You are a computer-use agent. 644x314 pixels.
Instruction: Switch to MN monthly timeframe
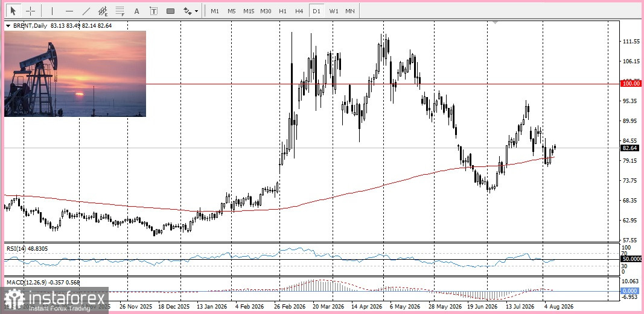click(x=350, y=11)
